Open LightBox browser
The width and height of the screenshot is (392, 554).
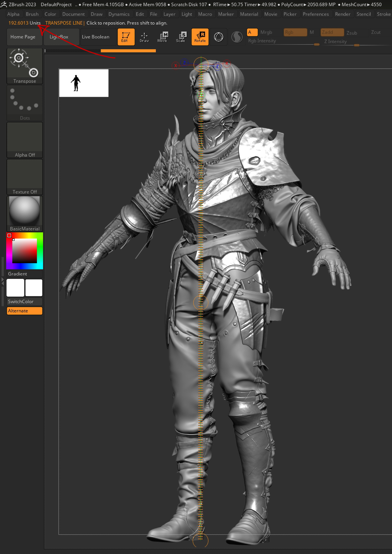[x=61, y=37]
